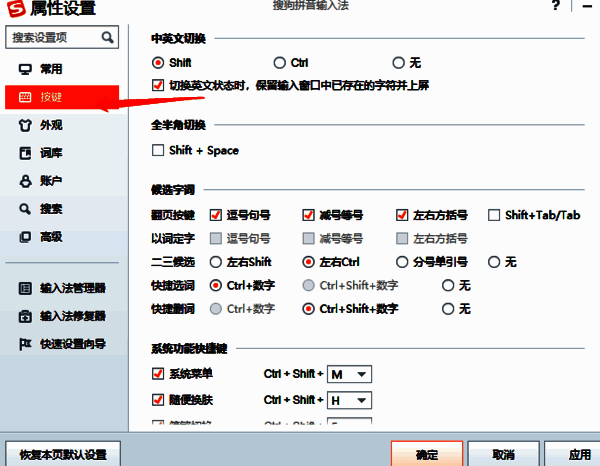Select Ctrl+Shift+数字 for 快捷删词
The width and height of the screenshot is (600, 466).
(x=308, y=309)
